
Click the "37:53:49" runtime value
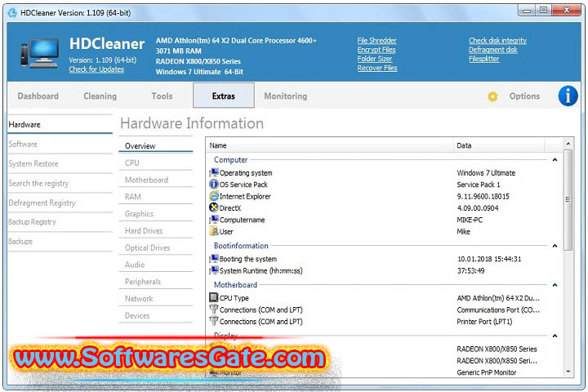pos(470,270)
